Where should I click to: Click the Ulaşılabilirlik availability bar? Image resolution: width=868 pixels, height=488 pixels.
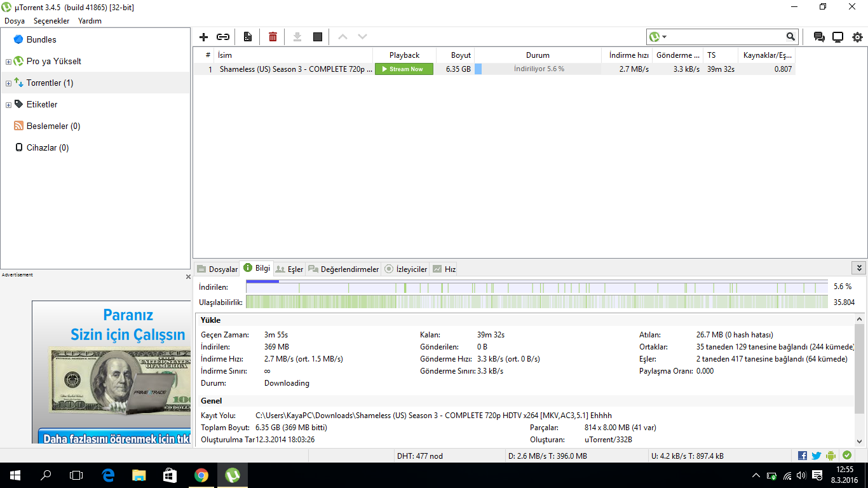537,302
